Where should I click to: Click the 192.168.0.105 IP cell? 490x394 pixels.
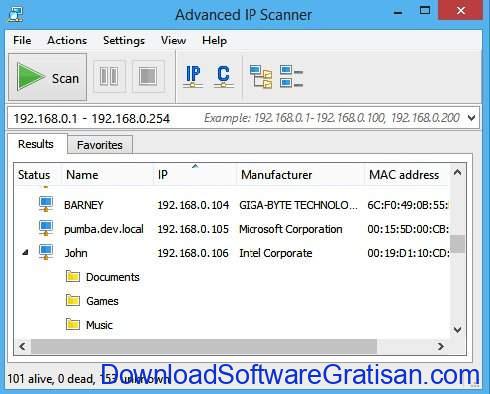point(193,229)
